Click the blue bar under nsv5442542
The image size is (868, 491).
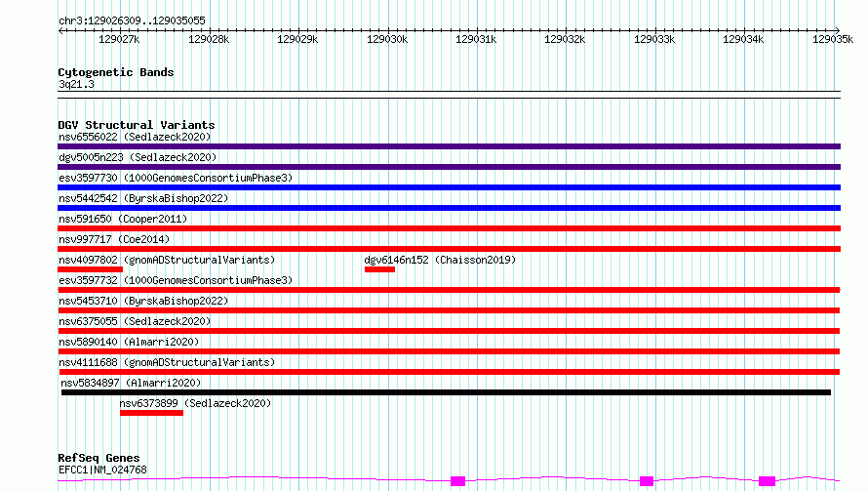tap(449, 208)
